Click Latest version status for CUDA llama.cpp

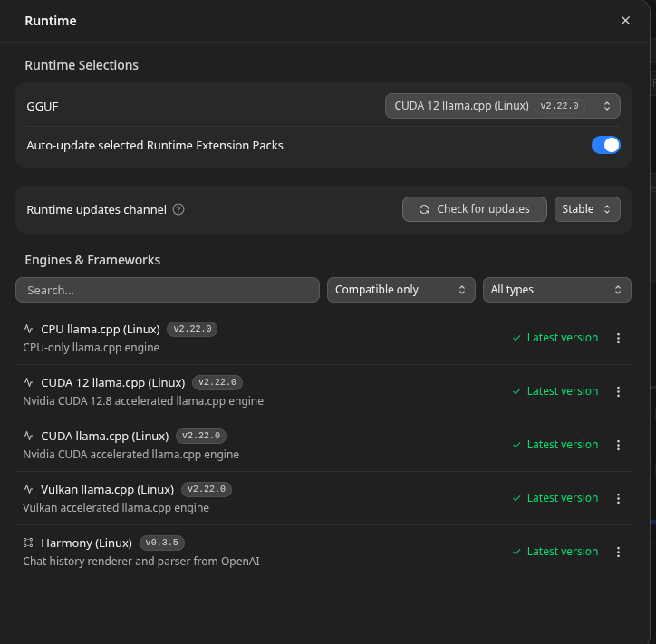coord(555,445)
